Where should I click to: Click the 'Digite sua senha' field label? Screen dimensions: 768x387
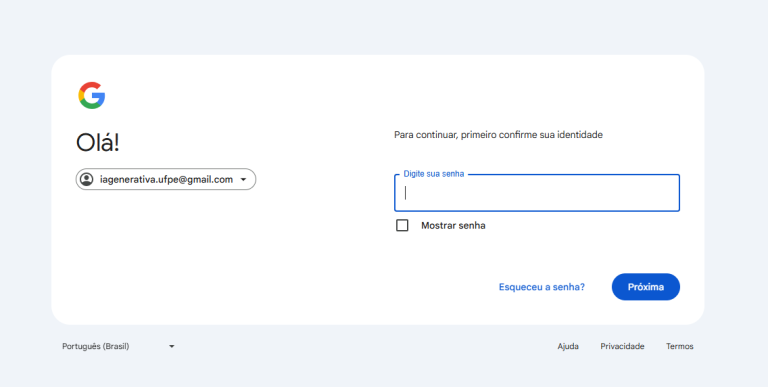(x=433, y=174)
